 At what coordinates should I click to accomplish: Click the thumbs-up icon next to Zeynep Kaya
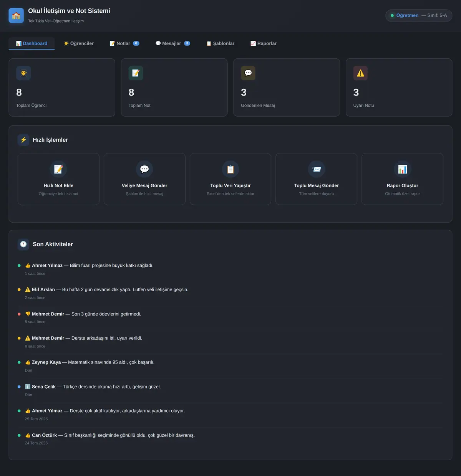pos(28,362)
